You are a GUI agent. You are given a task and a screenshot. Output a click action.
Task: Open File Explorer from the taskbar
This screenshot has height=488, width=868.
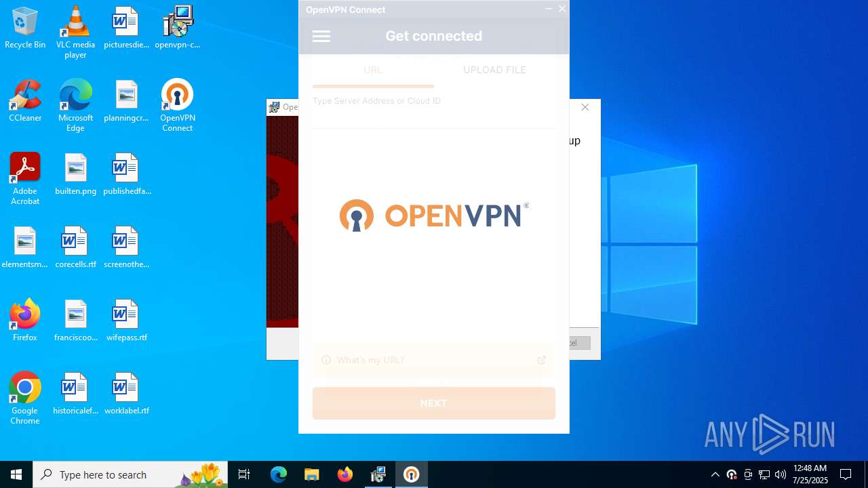click(311, 474)
